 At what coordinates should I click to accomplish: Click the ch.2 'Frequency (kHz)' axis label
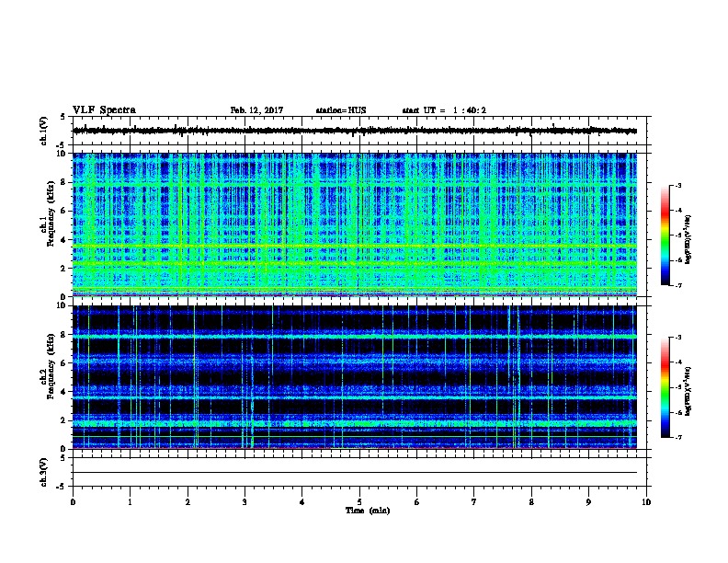click(51, 366)
